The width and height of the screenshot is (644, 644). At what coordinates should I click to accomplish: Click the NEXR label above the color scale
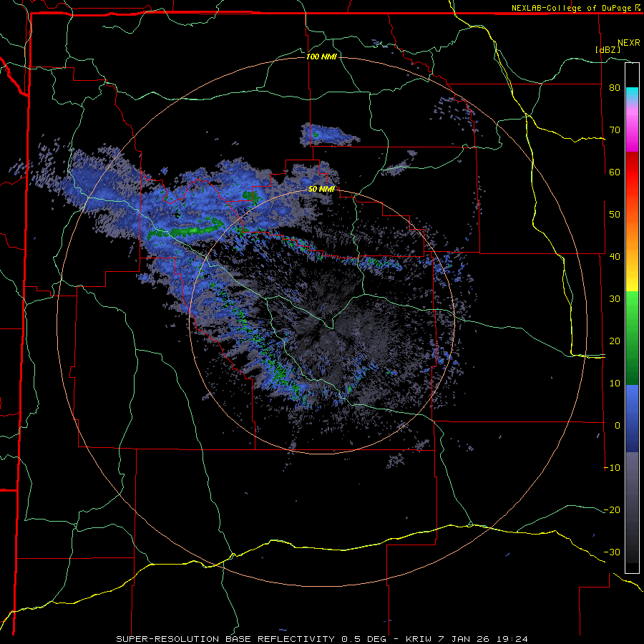pos(629,43)
